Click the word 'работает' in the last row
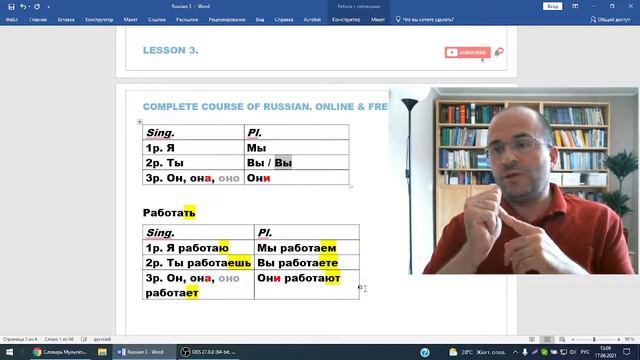 coord(172,293)
